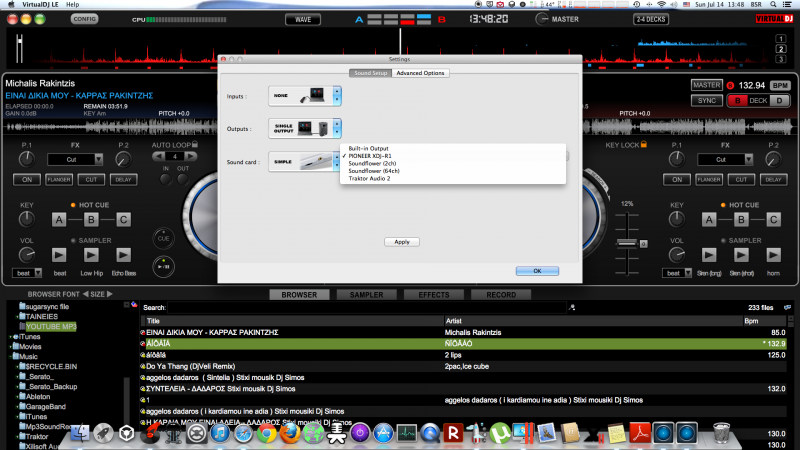Click the left deck CUE button
The image size is (800, 450).
(163, 238)
